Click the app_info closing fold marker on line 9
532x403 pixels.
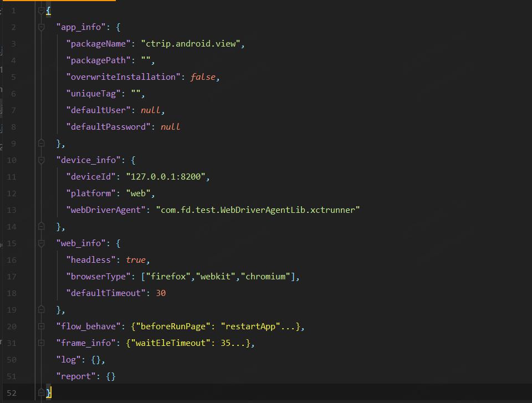41,143
